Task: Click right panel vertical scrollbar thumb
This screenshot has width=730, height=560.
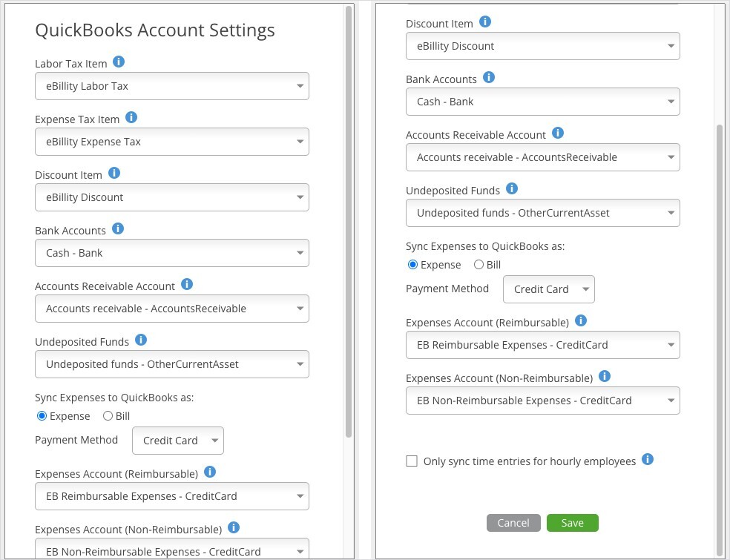Action: 720,340
